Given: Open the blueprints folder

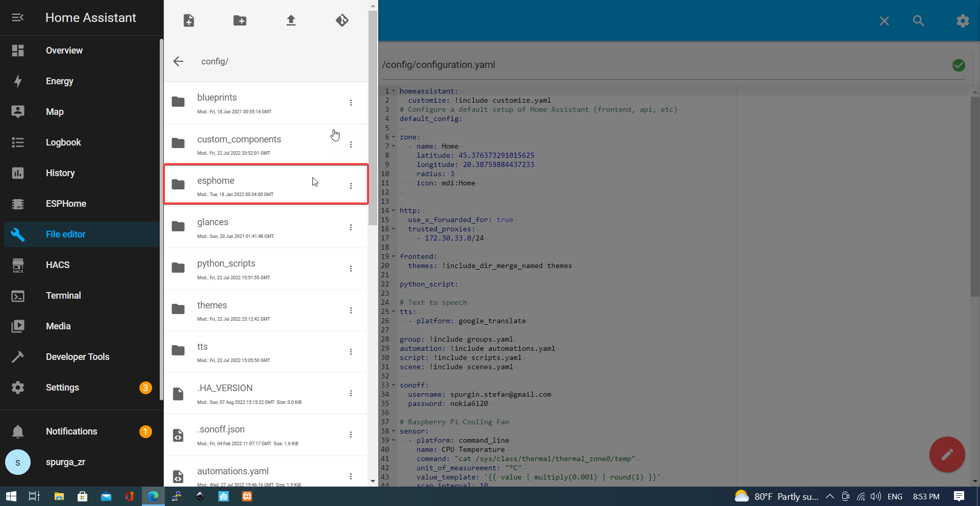Looking at the screenshot, I should [x=265, y=103].
